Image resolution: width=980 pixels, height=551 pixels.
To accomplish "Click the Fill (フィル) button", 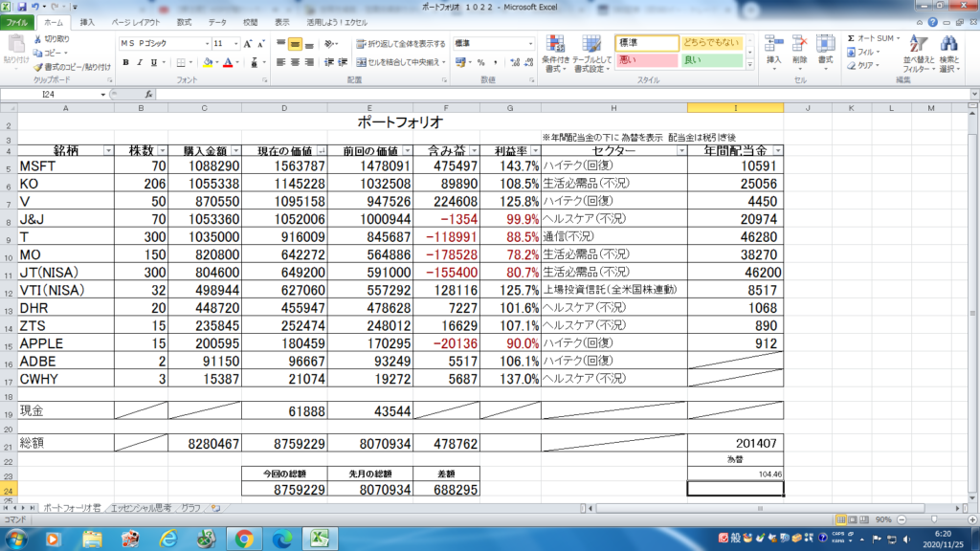I will point(864,53).
